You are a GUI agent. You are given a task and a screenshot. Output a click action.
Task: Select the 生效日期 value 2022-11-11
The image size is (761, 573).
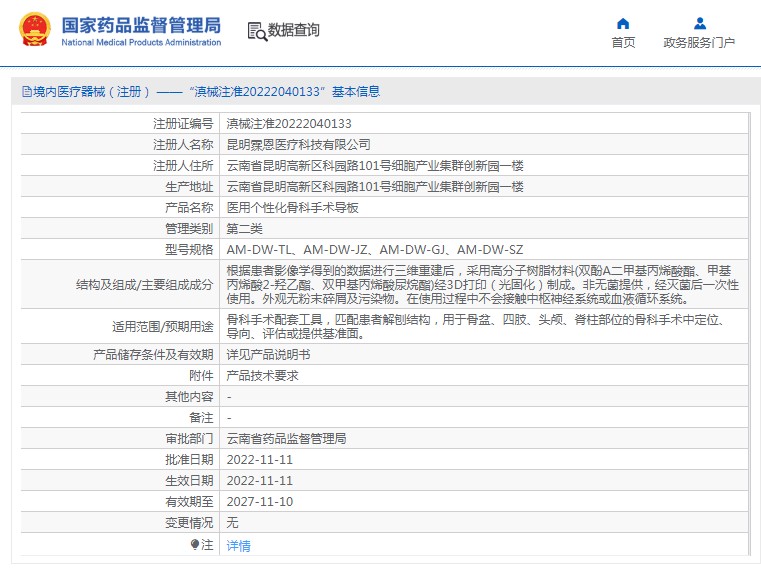(x=260, y=481)
